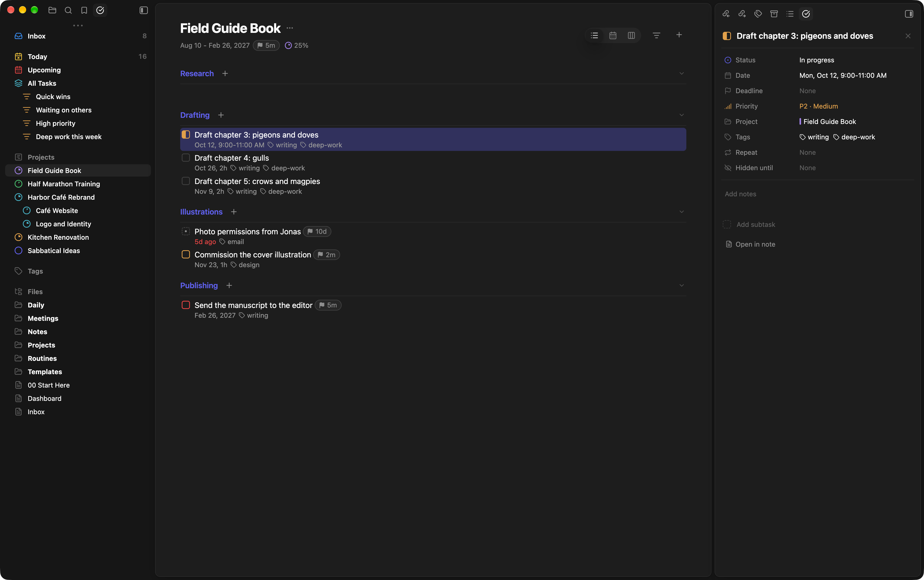The width and height of the screenshot is (924, 580).
Task: Toggle the right sidebar panel icon
Action: coord(909,14)
